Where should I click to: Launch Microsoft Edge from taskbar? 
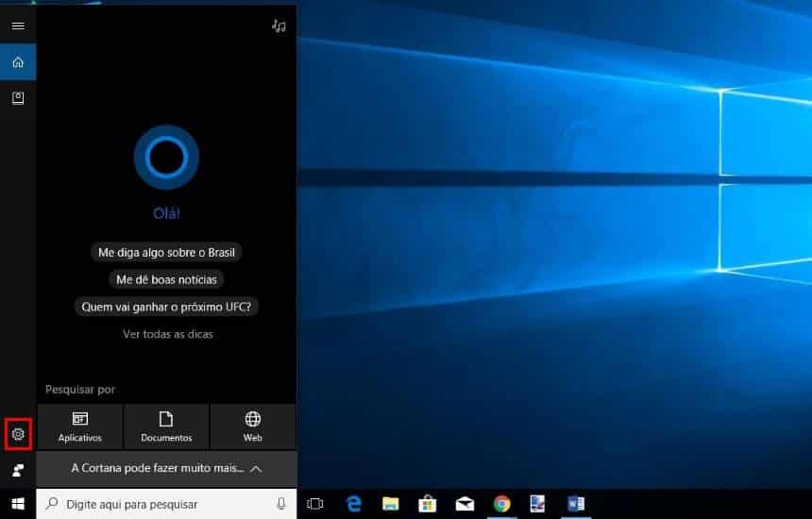click(354, 504)
